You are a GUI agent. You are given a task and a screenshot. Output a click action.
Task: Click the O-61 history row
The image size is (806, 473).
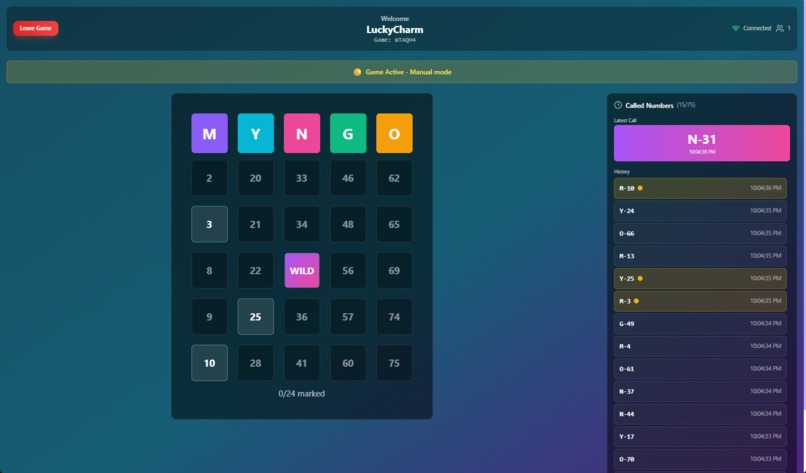click(x=700, y=369)
